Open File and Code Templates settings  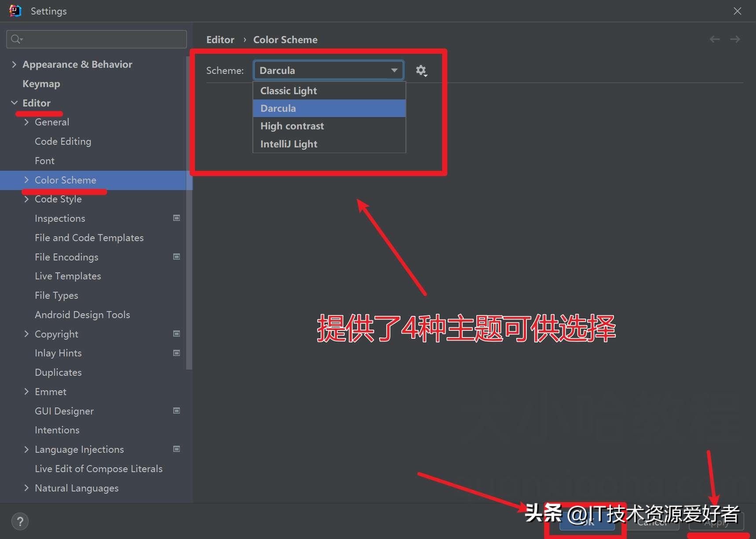[89, 238]
